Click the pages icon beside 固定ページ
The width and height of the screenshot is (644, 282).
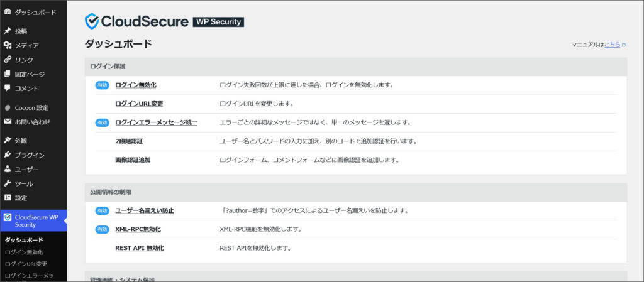[7, 74]
